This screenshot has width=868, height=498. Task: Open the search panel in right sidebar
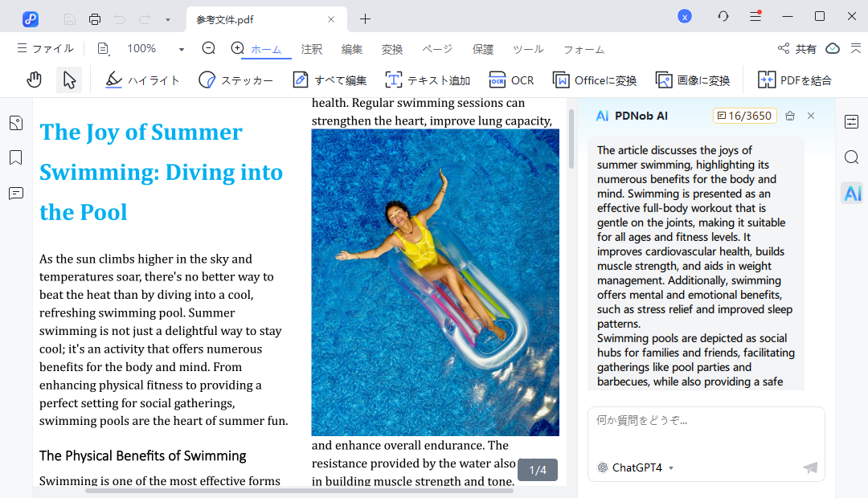(852, 157)
